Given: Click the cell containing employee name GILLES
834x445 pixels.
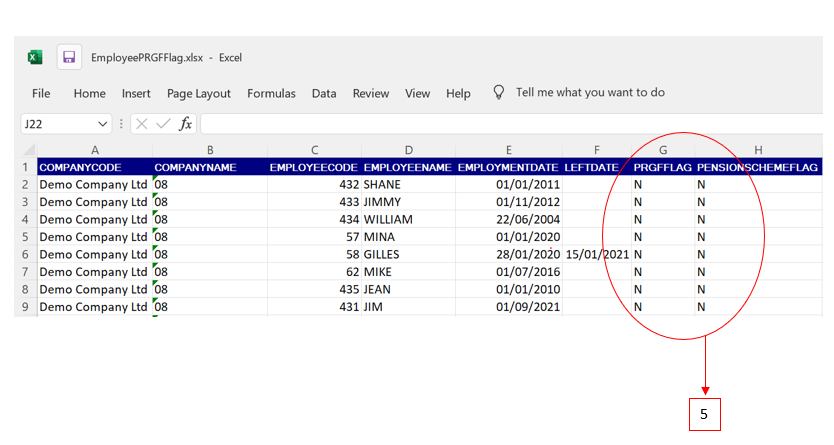Looking at the screenshot, I should (x=408, y=254).
